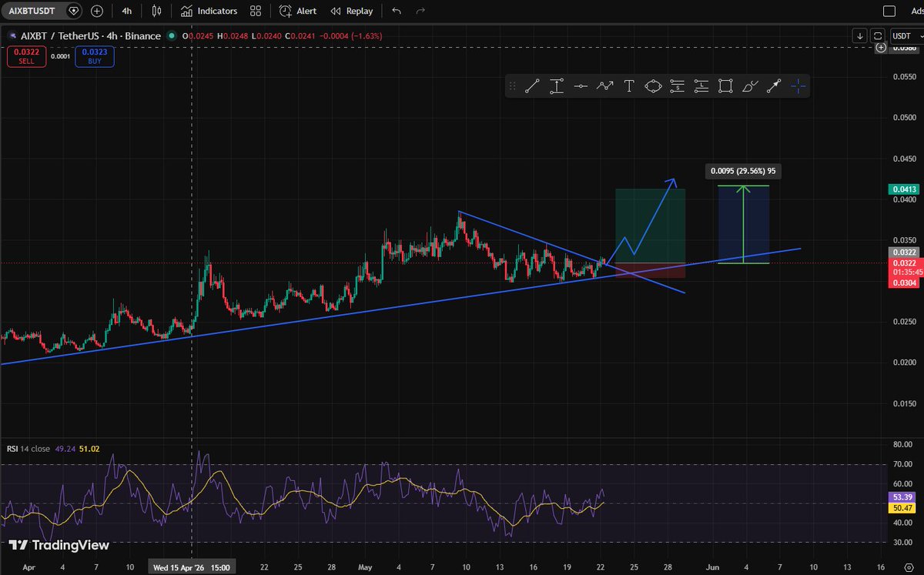The image size is (924, 575).
Task: Click the 53.39 RSI value label
Action: [902, 497]
